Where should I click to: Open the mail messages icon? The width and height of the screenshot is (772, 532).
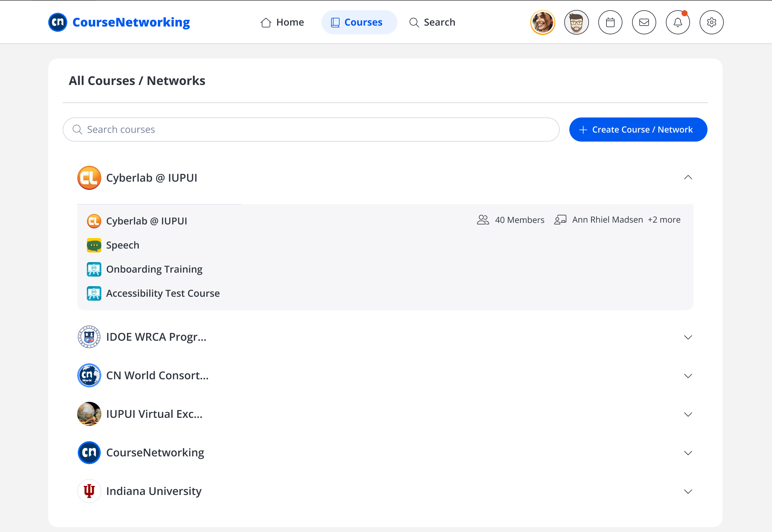(644, 22)
